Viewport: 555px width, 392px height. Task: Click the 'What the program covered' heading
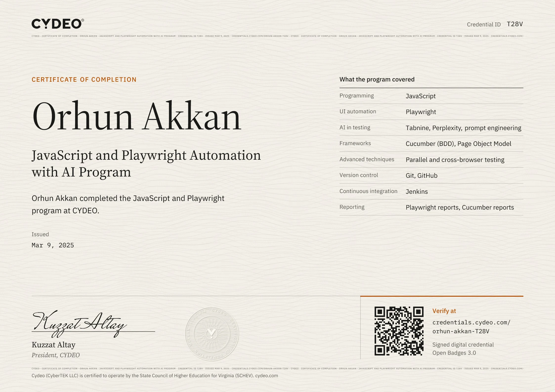377,79
